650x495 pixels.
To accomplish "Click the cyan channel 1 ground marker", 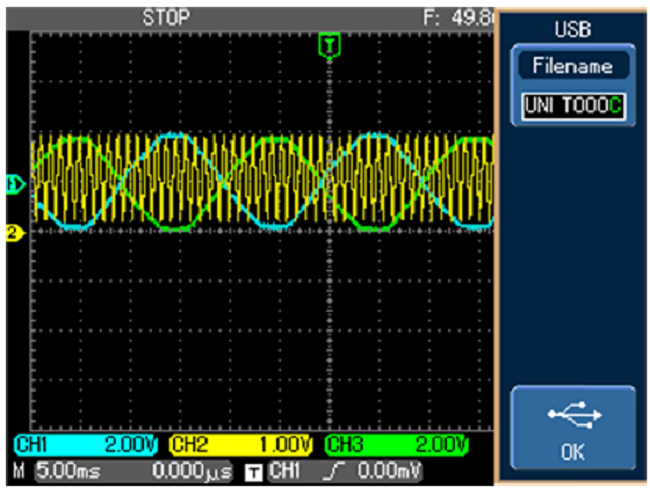I will click(x=14, y=184).
